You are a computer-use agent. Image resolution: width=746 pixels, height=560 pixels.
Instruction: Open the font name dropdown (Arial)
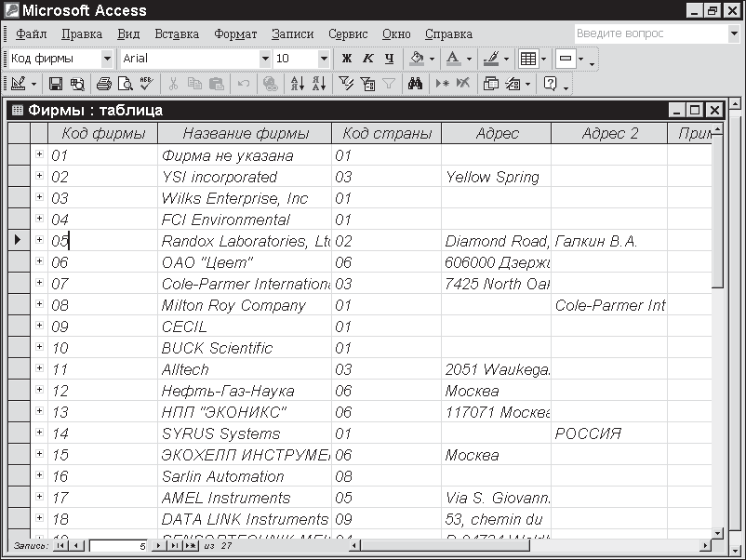pos(264,59)
